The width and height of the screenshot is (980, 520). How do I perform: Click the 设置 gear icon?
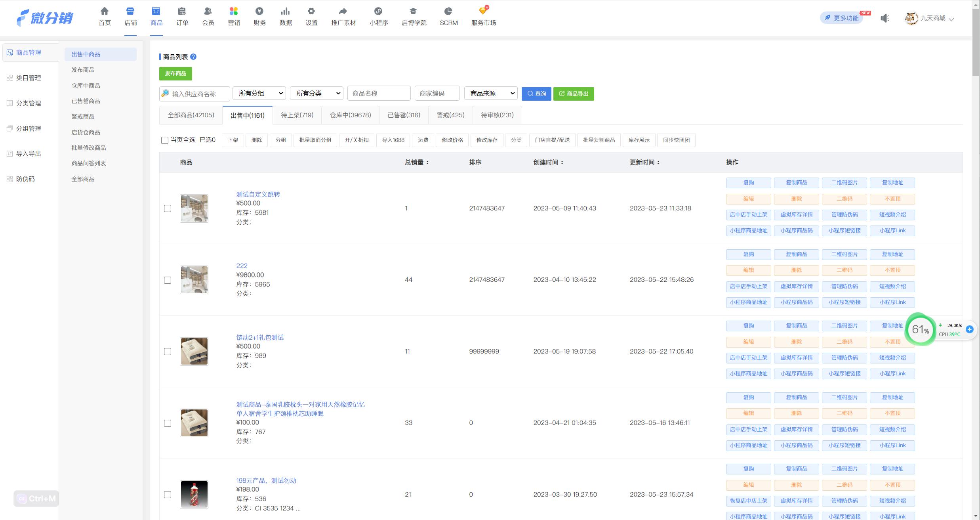coord(311,11)
